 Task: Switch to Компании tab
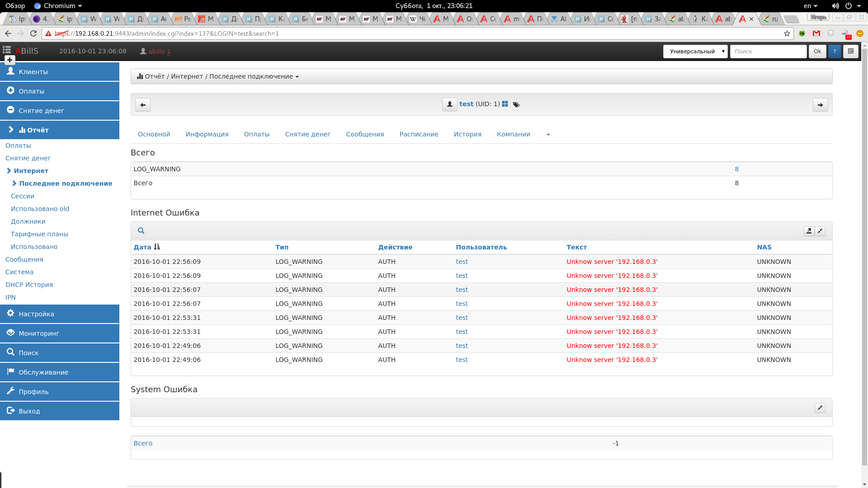[513, 134]
